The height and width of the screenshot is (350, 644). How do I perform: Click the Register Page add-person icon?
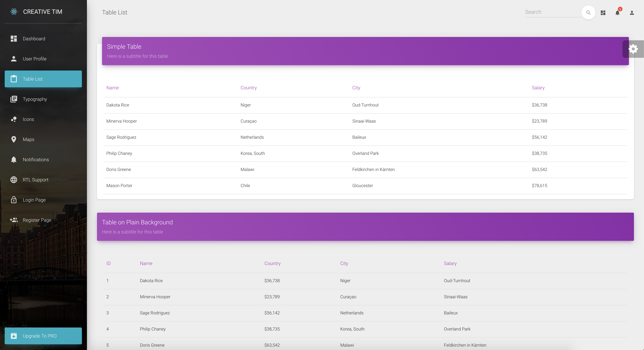(x=14, y=220)
